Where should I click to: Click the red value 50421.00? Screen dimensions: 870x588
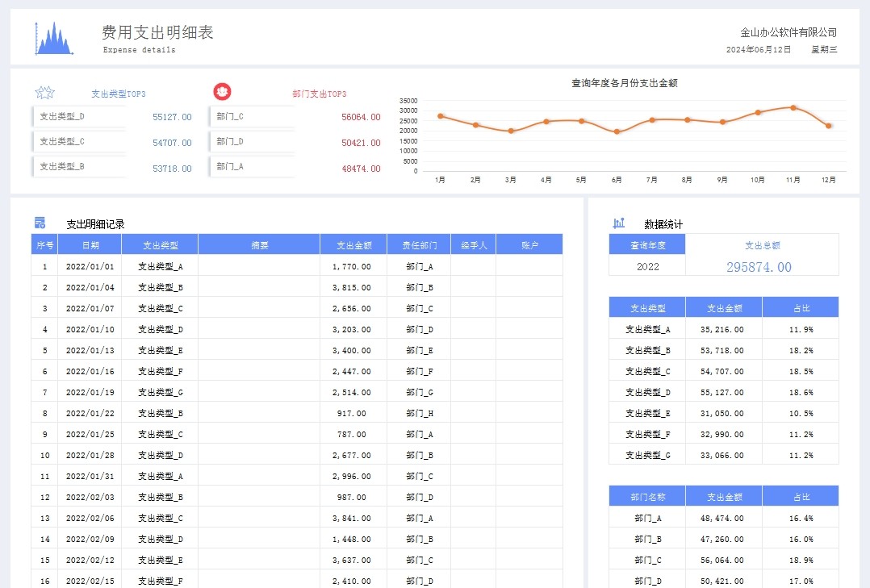coord(361,143)
